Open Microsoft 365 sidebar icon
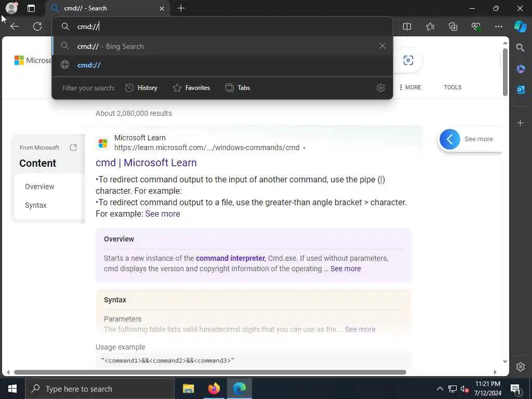532x399 pixels. pos(521,69)
